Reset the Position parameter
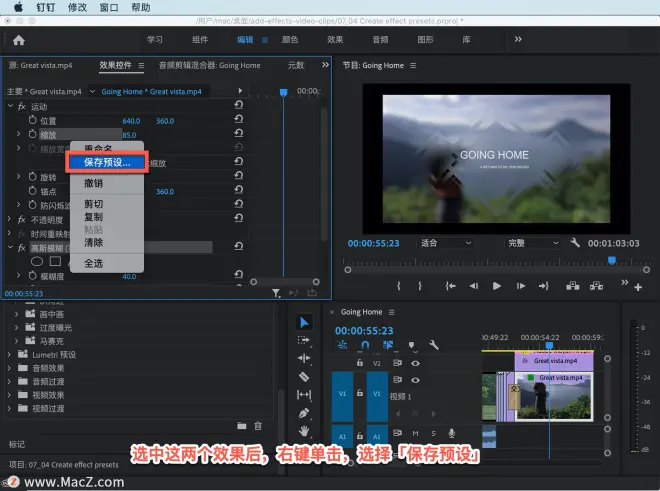The width and height of the screenshot is (660, 491). coord(239,119)
